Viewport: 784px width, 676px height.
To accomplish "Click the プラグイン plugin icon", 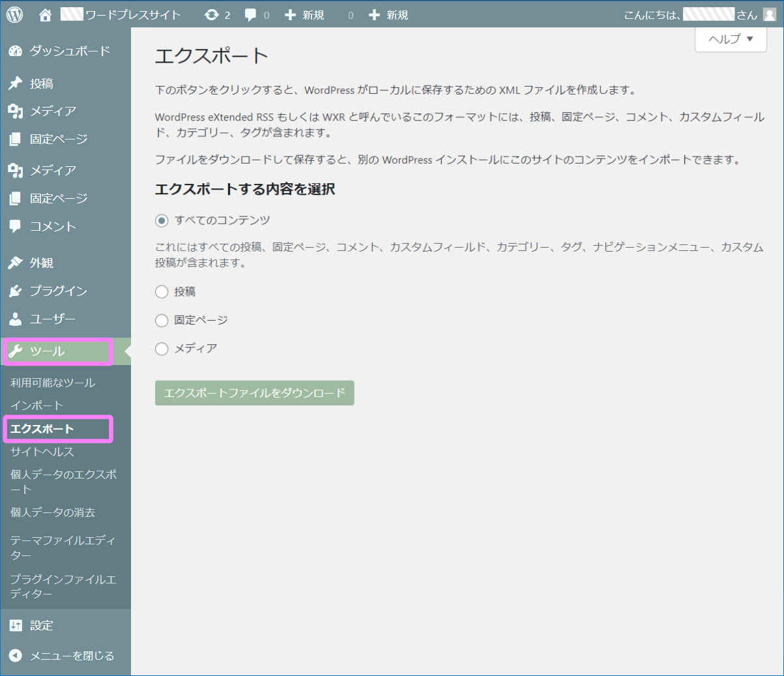I will point(14,291).
